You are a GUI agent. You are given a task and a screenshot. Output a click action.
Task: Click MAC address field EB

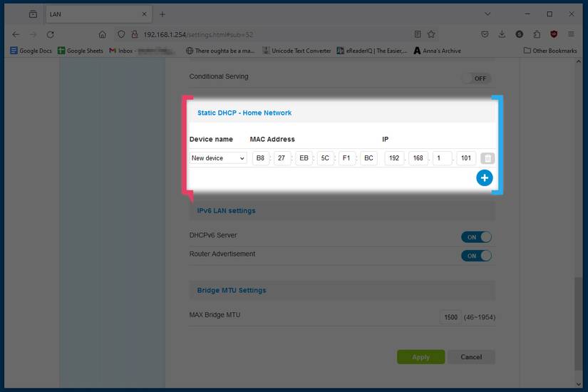pyautogui.click(x=304, y=158)
